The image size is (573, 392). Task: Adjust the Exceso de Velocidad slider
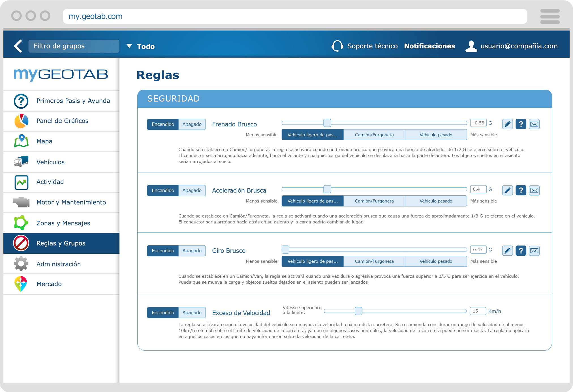[359, 311]
